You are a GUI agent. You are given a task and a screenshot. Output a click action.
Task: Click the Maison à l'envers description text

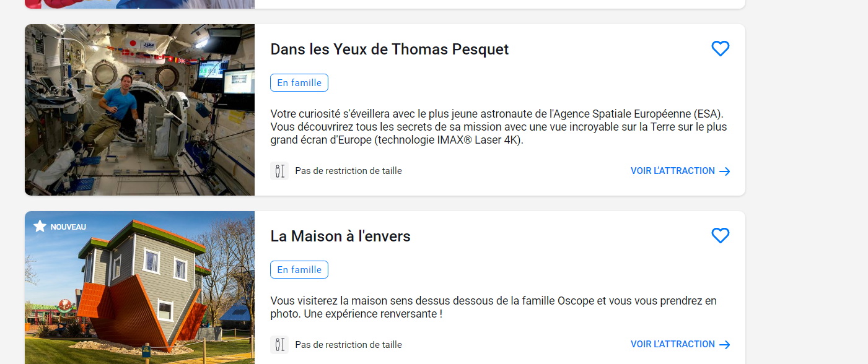point(494,308)
